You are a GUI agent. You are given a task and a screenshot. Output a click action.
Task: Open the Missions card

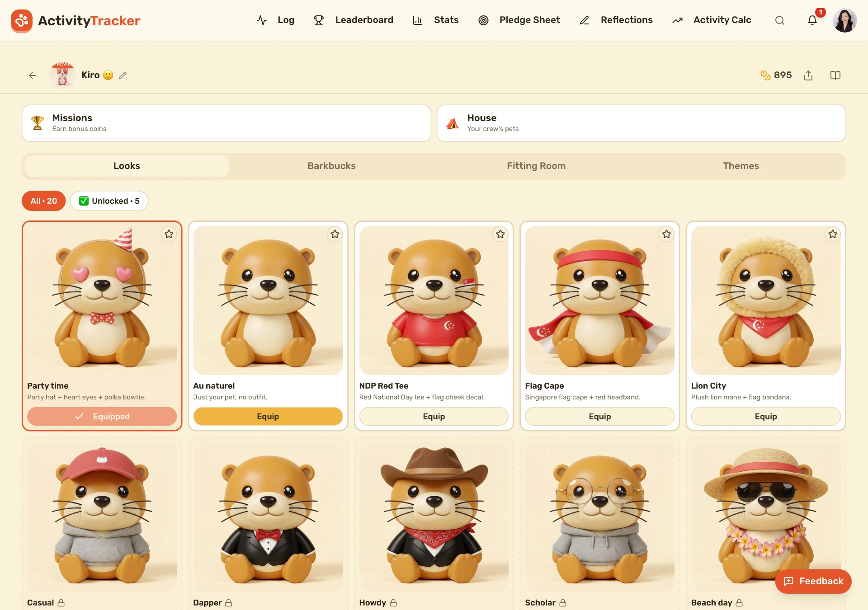226,123
